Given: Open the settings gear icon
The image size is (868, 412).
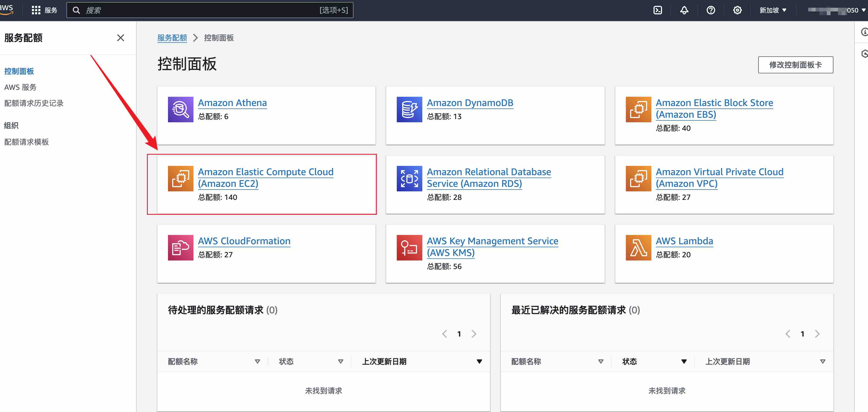Looking at the screenshot, I should tap(737, 10).
